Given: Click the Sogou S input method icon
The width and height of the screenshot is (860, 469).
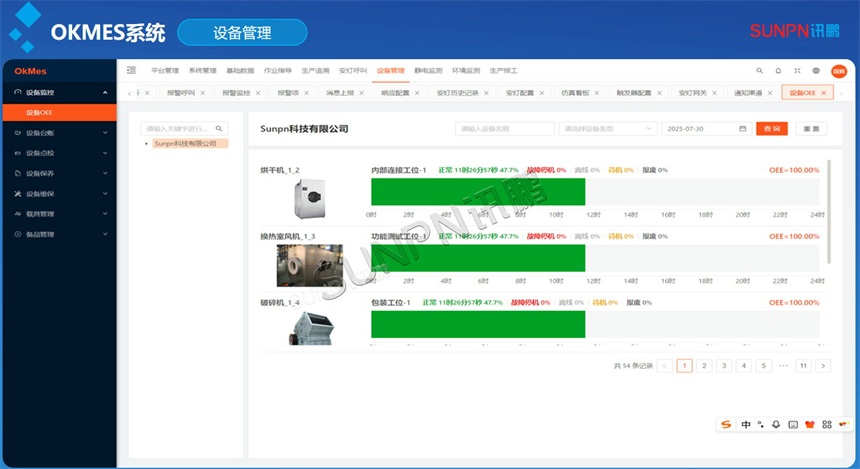Looking at the screenshot, I should [x=726, y=424].
